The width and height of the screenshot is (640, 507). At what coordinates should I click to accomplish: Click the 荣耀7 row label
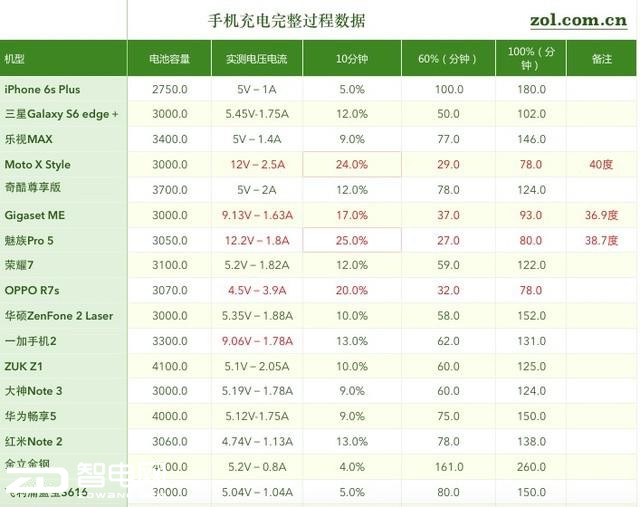[x=19, y=265]
